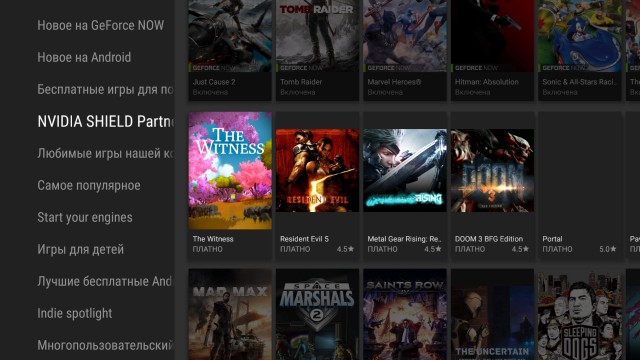This screenshot has height=360, width=640.
Task: Open The Witness game cover
Action: coord(230,171)
